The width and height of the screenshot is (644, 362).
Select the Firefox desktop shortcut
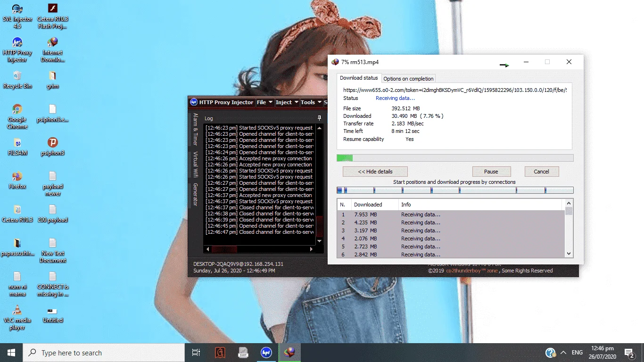(x=17, y=180)
